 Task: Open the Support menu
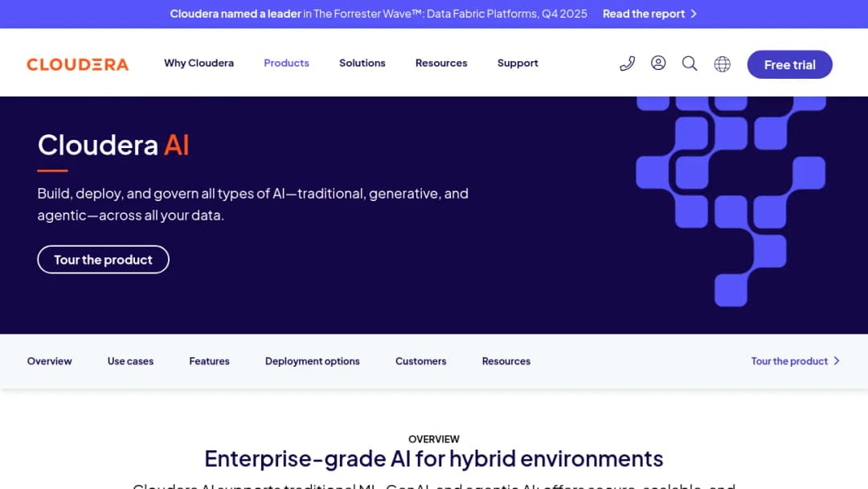(518, 63)
